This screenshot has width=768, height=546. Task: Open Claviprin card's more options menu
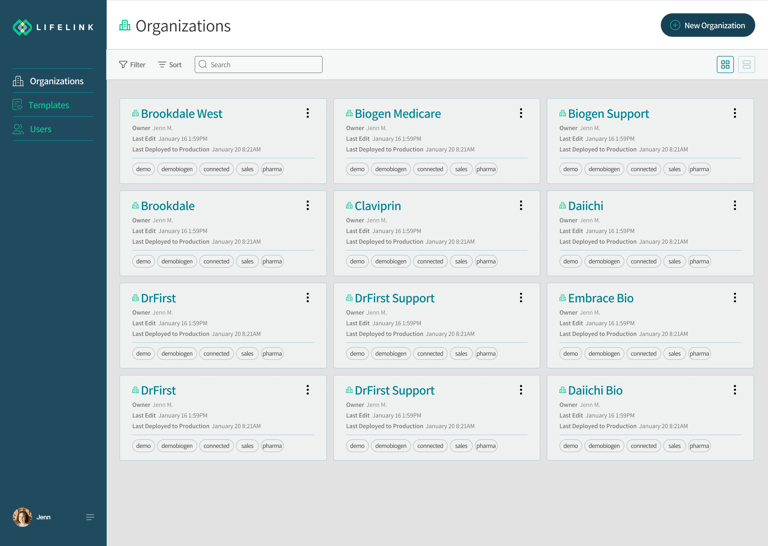[521, 205]
